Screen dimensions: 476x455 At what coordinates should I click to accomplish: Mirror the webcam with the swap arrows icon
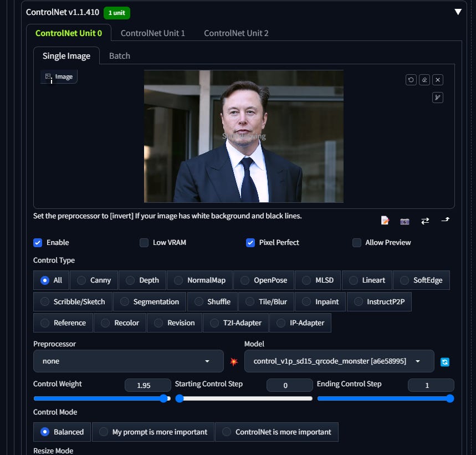pos(425,221)
